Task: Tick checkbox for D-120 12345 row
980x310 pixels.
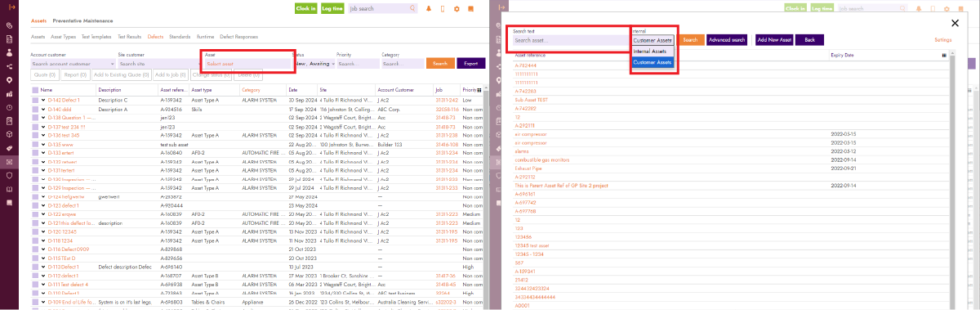Action: [35, 232]
